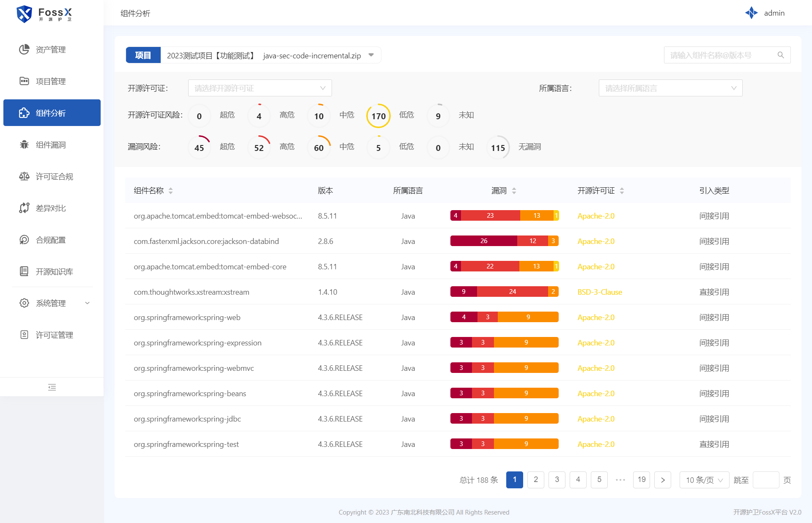Viewport: 812px width, 523px height.
Task: Filter license risk 中危 count 10
Action: [319, 115]
